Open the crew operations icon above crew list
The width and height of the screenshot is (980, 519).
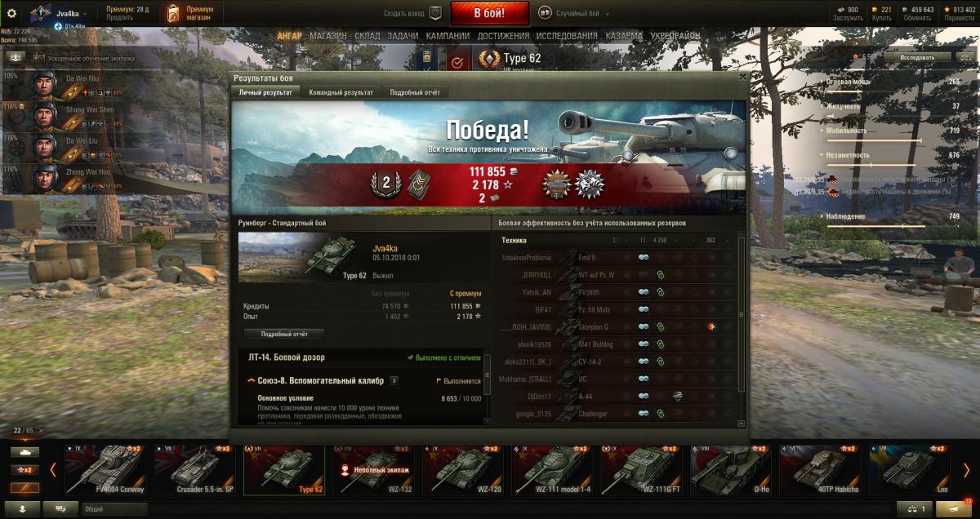tap(15, 57)
